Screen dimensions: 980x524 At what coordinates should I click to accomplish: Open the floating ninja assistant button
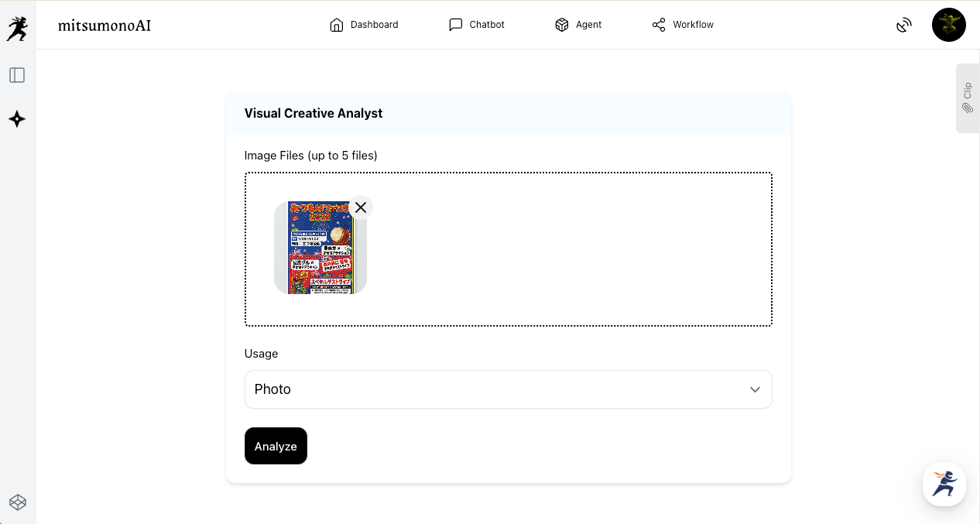(944, 485)
